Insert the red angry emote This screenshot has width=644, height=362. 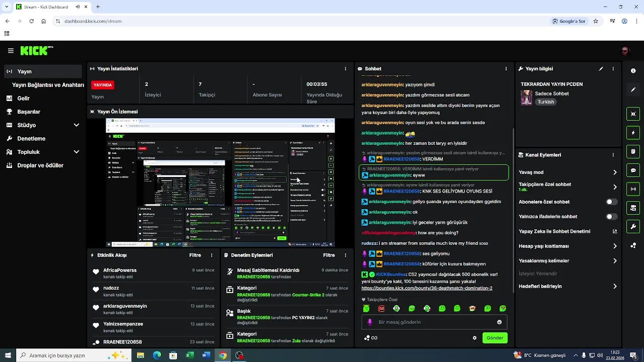click(x=381, y=308)
